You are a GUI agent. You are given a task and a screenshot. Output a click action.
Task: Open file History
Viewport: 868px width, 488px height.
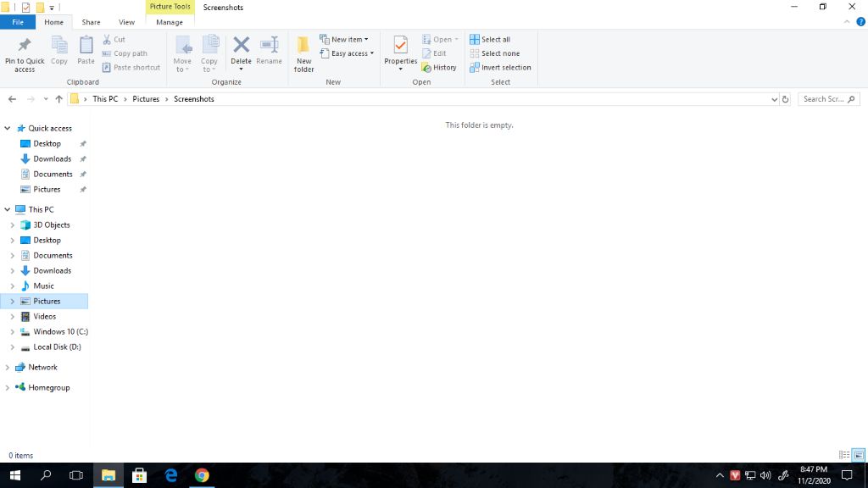point(439,68)
